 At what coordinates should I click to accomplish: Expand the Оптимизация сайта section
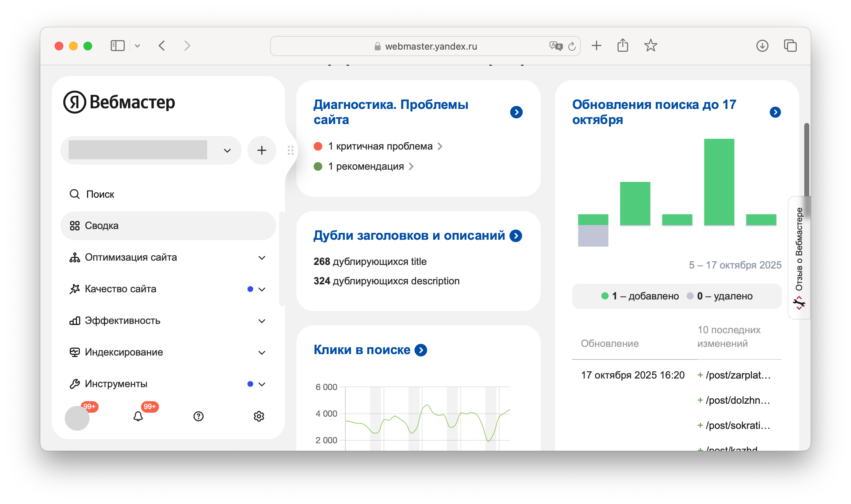click(262, 258)
